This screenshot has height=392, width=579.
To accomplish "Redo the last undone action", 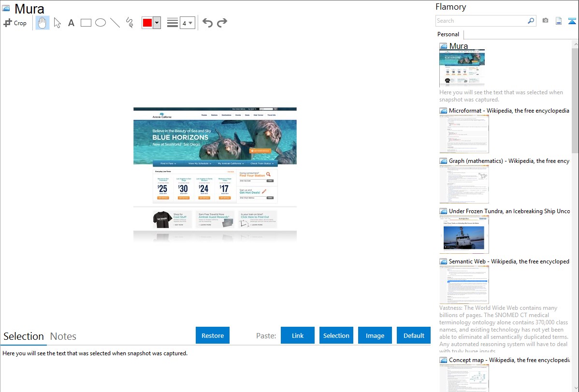I will pyautogui.click(x=222, y=23).
